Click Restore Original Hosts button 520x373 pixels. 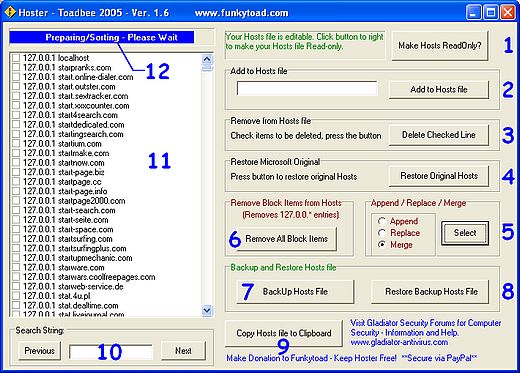click(x=439, y=176)
